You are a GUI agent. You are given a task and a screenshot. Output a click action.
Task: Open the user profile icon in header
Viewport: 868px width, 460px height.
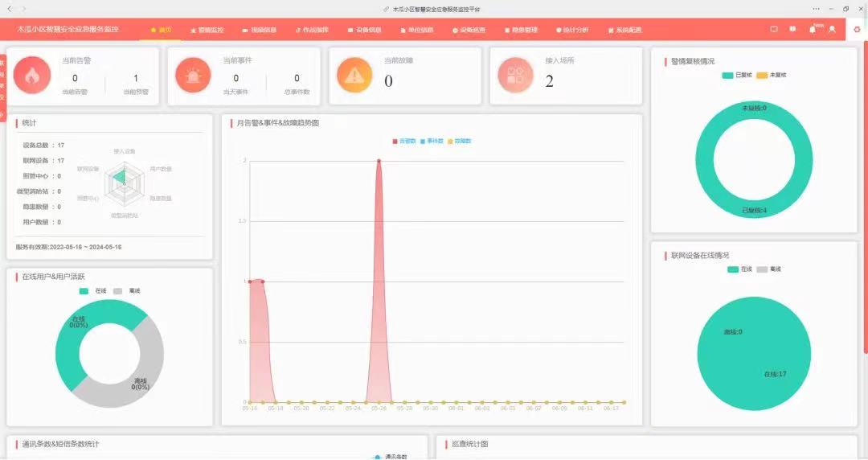pos(832,30)
